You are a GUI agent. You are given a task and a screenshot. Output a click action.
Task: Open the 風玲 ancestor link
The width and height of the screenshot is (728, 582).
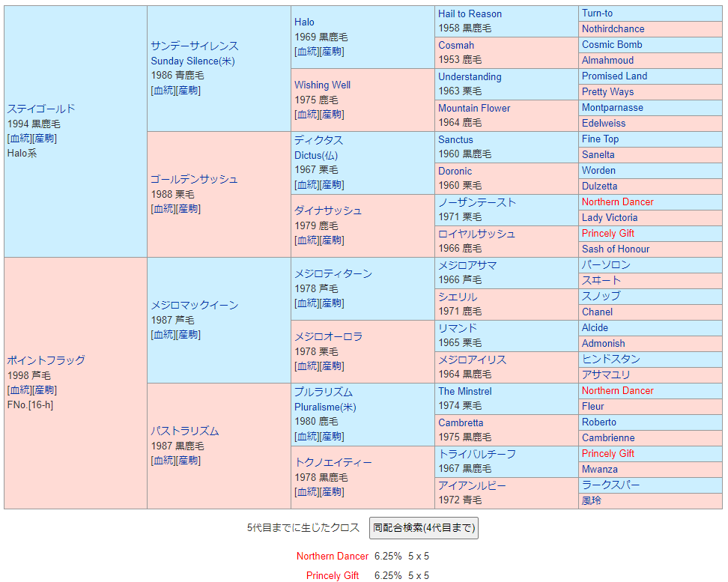(x=591, y=500)
